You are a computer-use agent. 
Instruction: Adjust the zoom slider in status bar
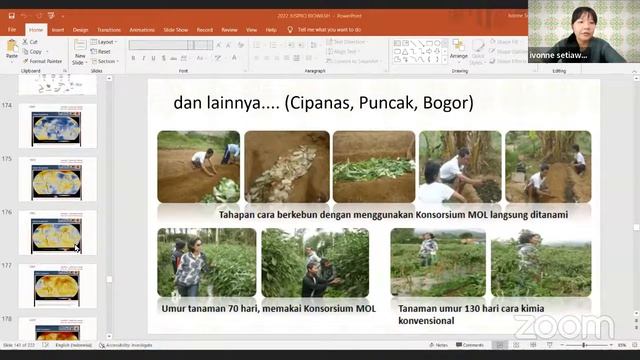click(x=584, y=345)
